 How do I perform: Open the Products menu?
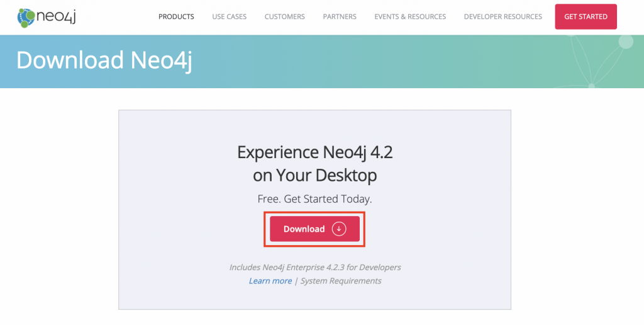176,16
